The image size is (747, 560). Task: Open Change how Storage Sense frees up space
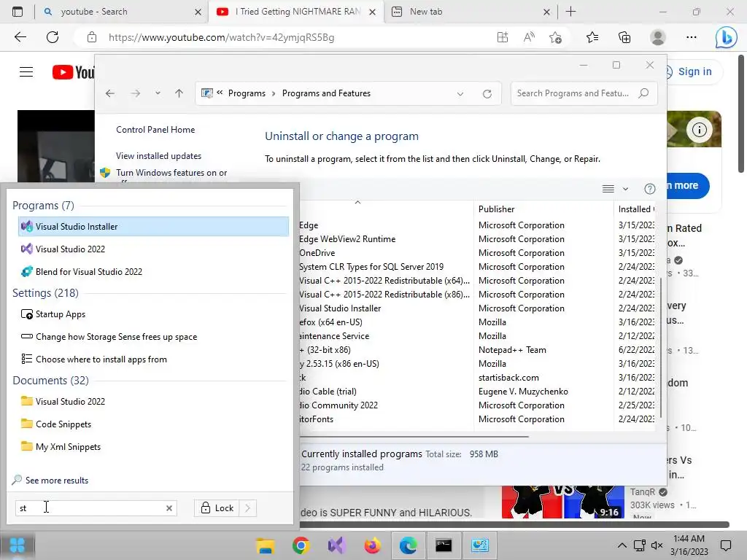153,337
